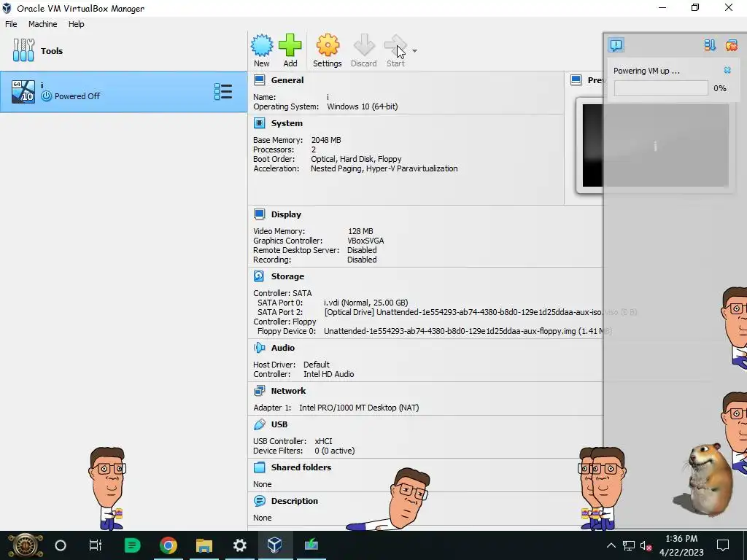
Task: Click the 'i.vdi (Normal, 25.00 GB)' text
Action: [366, 303]
